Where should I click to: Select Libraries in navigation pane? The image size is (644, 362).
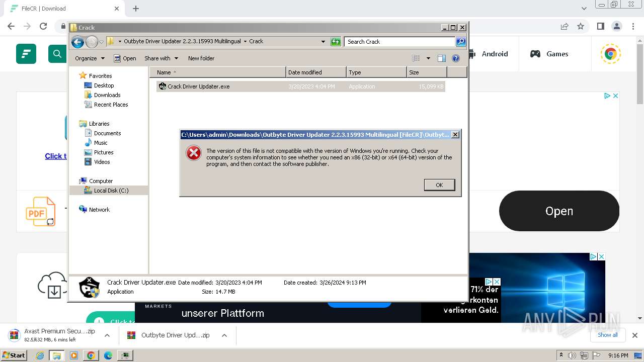(x=99, y=124)
